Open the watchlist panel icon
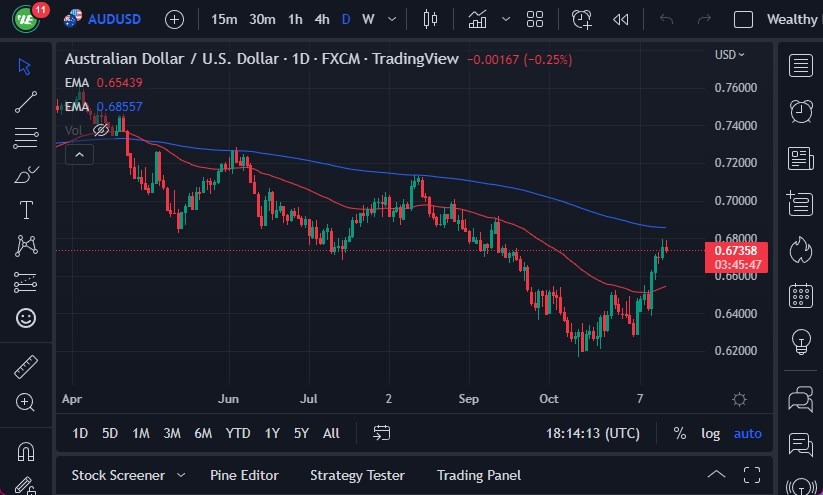The height and width of the screenshot is (495, 823). tap(800, 66)
